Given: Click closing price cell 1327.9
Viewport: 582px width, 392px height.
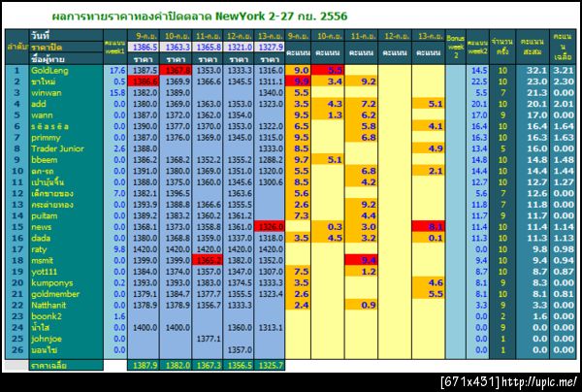Looking at the screenshot, I should point(270,48).
